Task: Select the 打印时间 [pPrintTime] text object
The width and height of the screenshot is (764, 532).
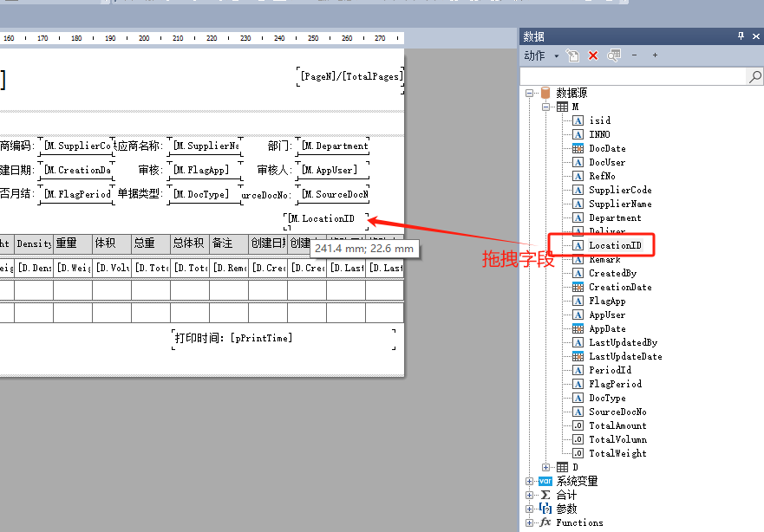Action: click(x=284, y=338)
